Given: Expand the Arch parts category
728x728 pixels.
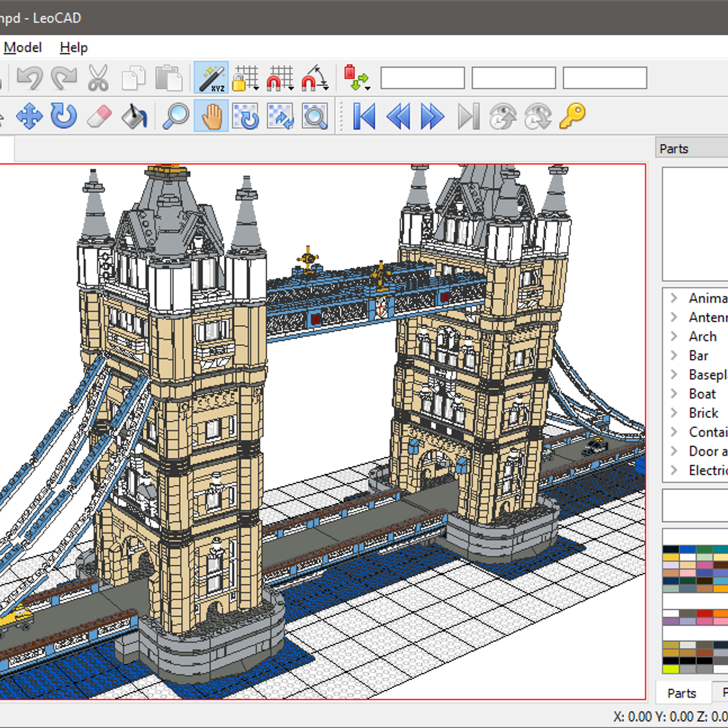Looking at the screenshot, I should (x=674, y=336).
